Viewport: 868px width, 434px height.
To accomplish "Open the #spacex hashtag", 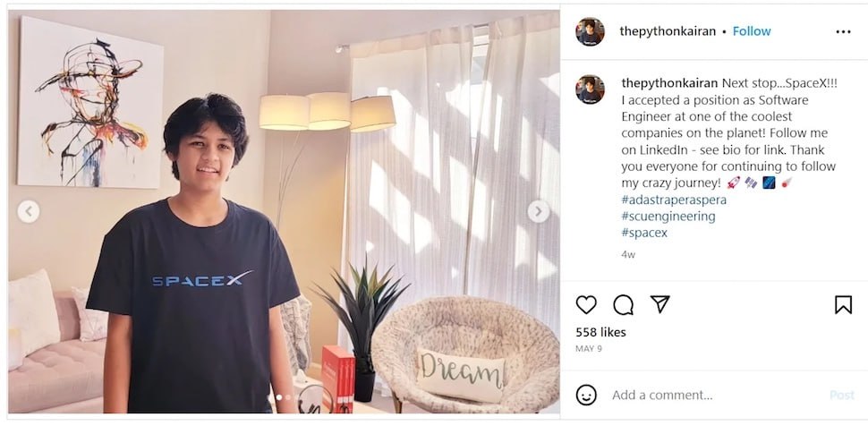I will pos(644,233).
